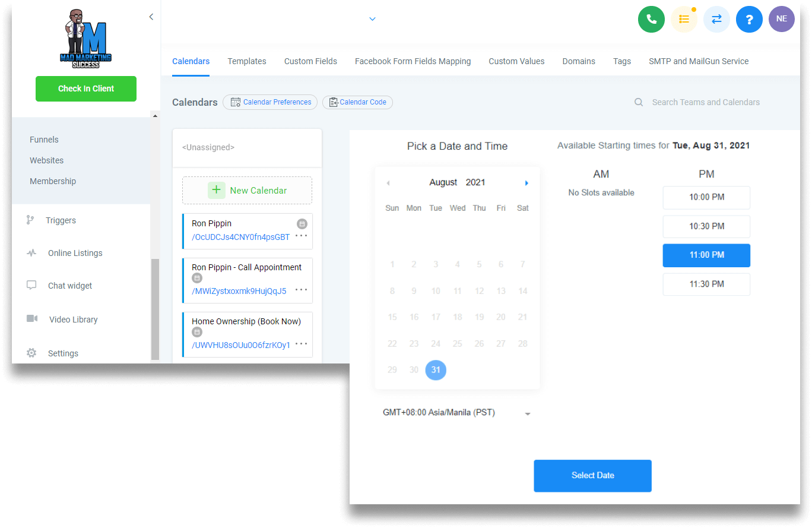The width and height of the screenshot is (812, 528).
Task: Click the Check In Client button
Action: pyautogui.click(x=86, y=88)
